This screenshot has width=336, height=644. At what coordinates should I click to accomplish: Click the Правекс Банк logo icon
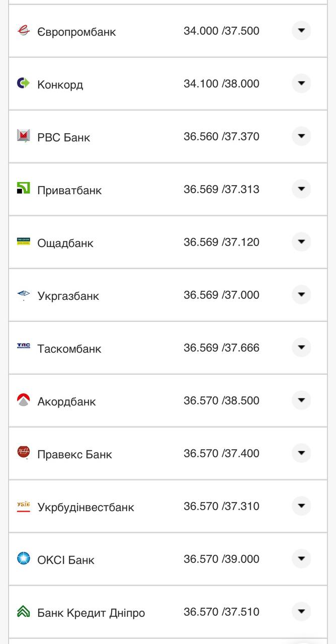pyautogui.click(x=24, y=453)
